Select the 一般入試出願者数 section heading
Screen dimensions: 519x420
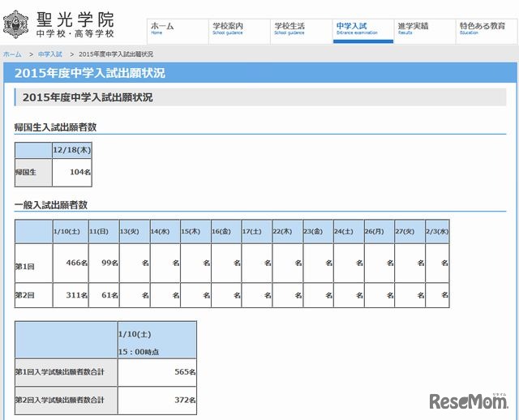pos(51,205)
